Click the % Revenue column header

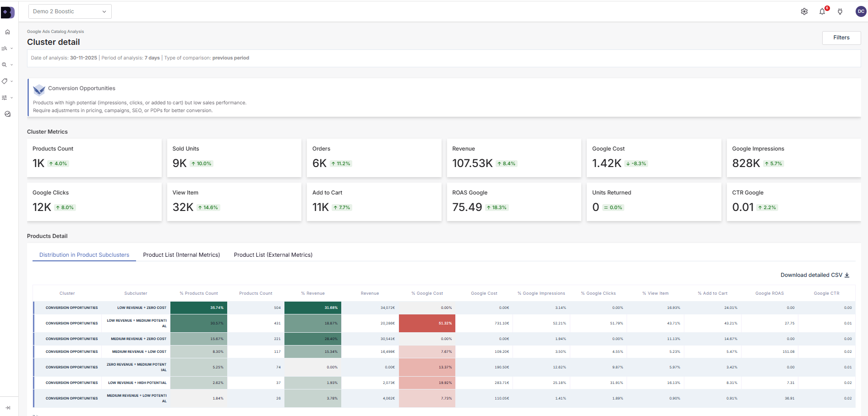[x=313, y=293]
